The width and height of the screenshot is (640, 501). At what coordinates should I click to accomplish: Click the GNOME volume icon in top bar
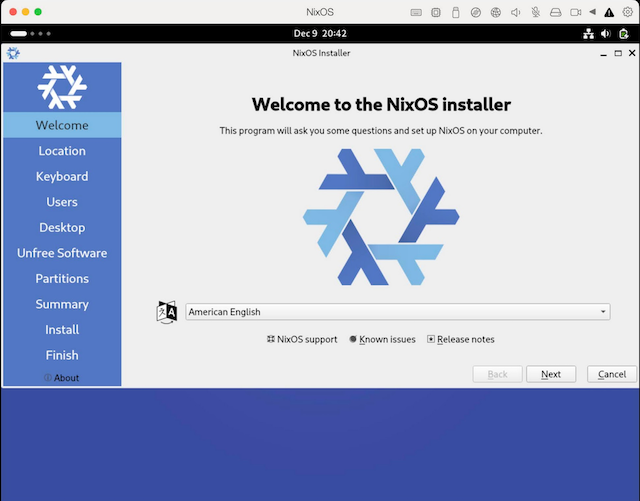click(x=606, y=33)
